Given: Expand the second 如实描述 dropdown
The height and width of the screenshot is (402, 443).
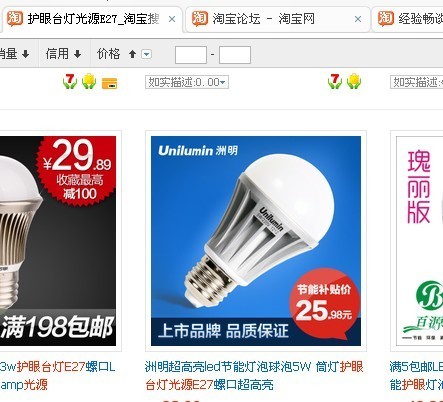Looking at the screenshot, I should click(x=417, y=82).
